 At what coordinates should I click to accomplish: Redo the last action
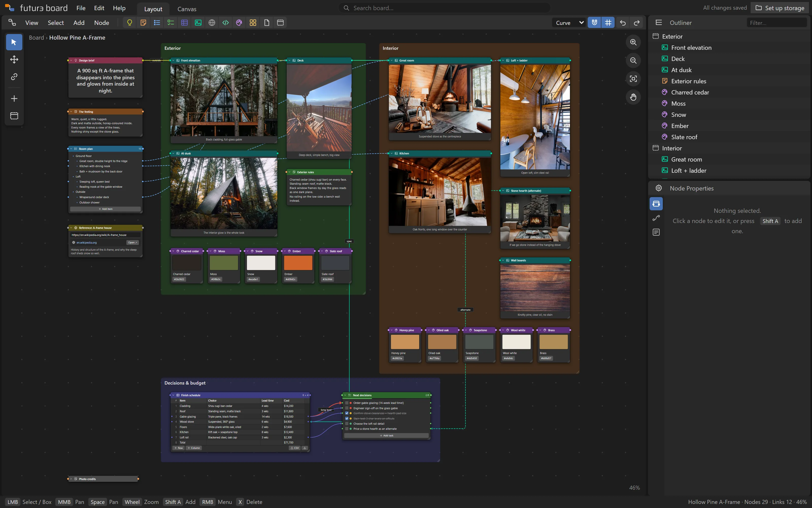tap(636, 23)
